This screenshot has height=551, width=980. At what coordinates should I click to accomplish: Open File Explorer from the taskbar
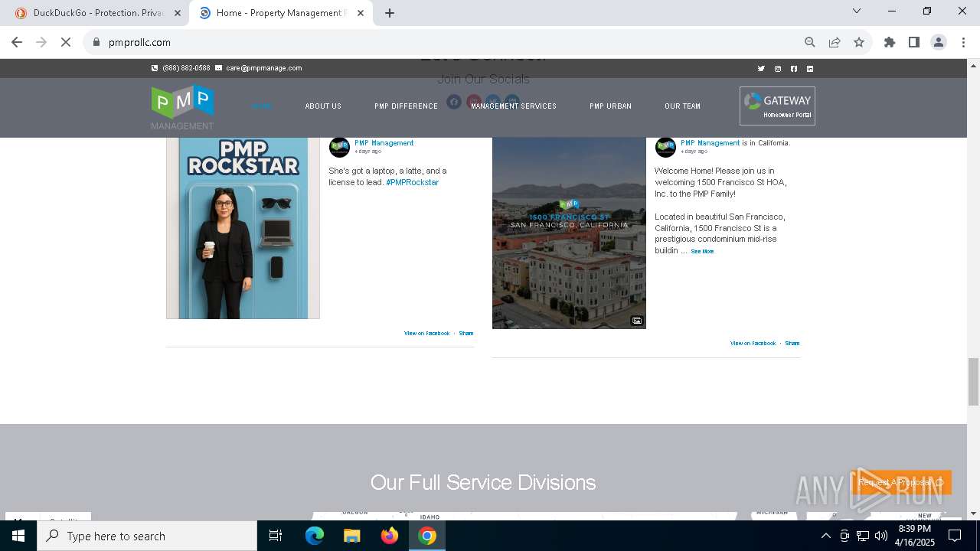tap(351, 536)
